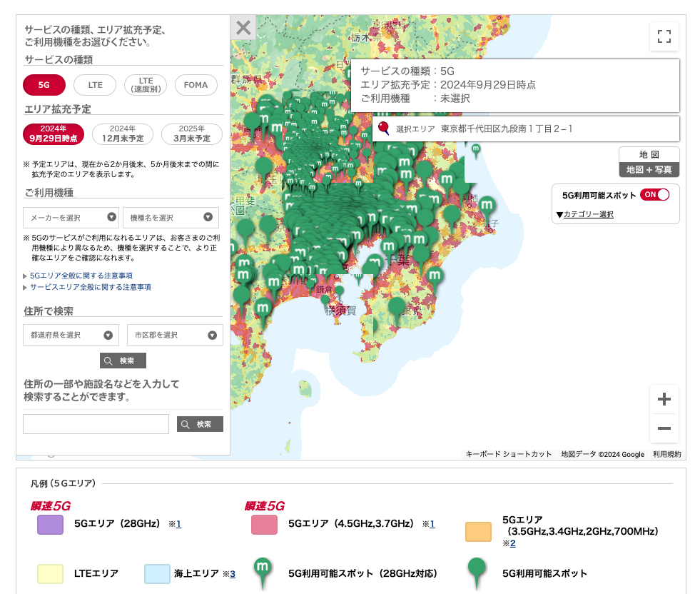Click the エリア拡充予定 heading
The image size is (700, 594).
click(58, 109)
